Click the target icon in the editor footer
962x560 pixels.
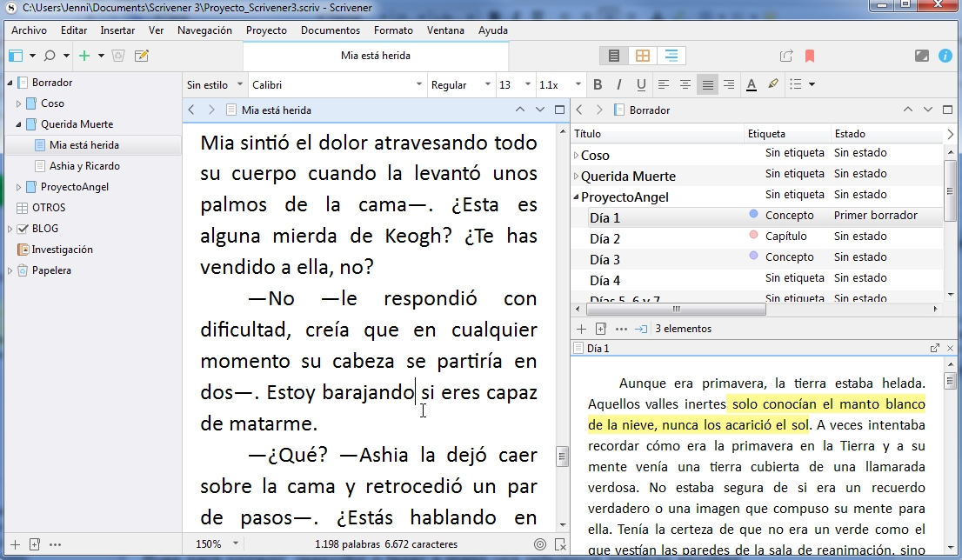539,544
